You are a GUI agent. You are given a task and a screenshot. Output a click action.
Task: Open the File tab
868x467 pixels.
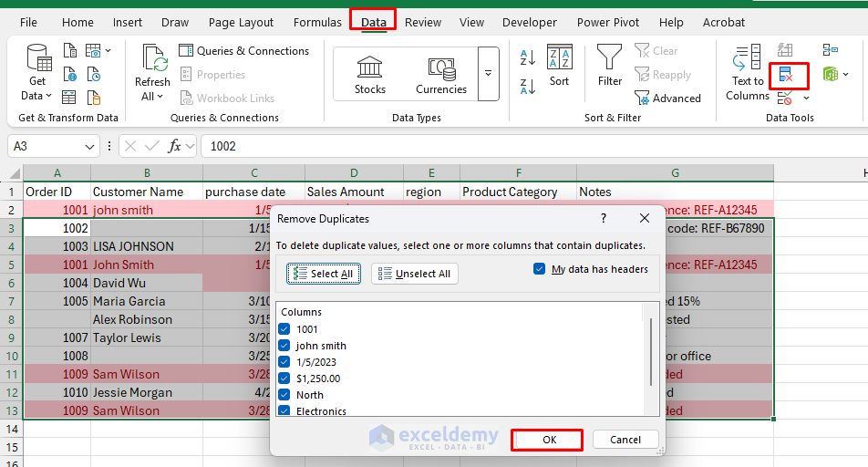click(x=28, y=22)
